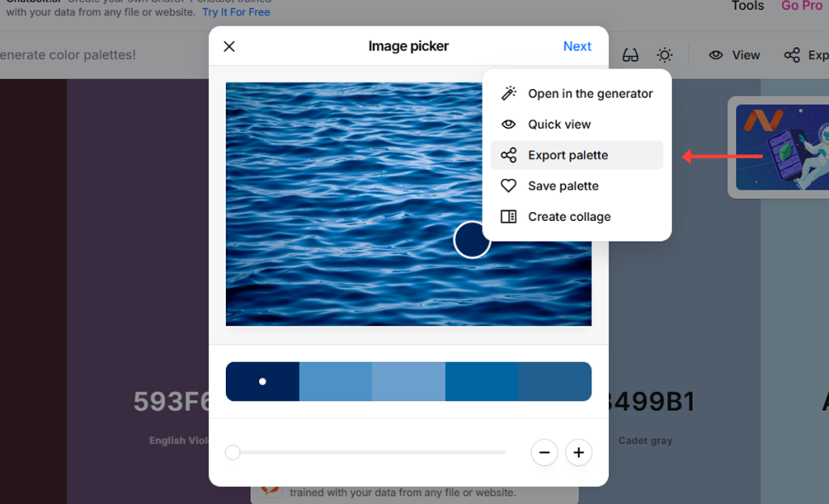Select the Quick view menu option
Screen dimensions: 829x504
click(x=559, y=124)
